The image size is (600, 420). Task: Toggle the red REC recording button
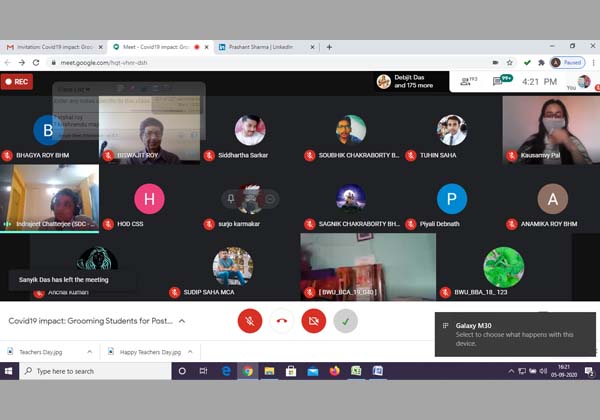pos(17,82)
